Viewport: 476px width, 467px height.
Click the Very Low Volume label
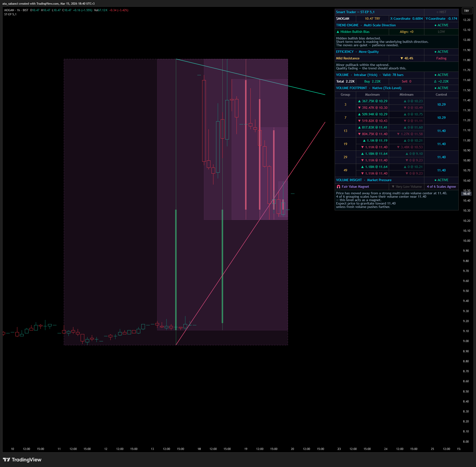click(407, 187)
